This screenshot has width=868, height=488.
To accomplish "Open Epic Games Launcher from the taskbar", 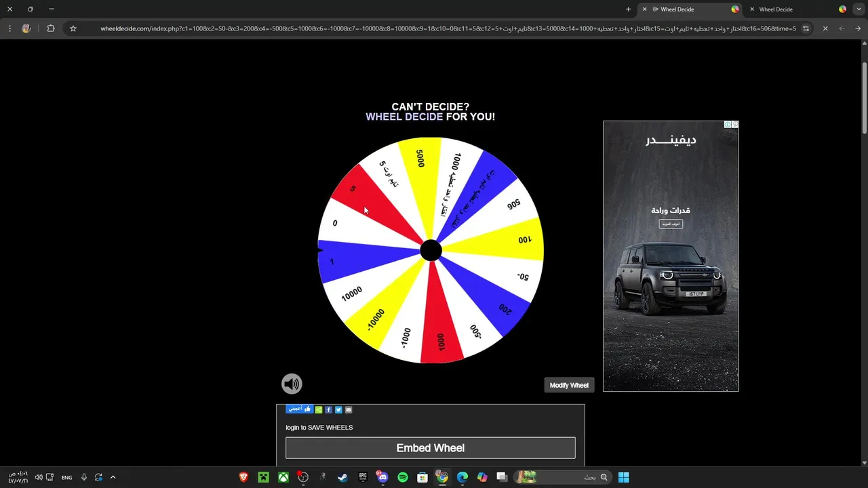I will (x=363, y=477).
